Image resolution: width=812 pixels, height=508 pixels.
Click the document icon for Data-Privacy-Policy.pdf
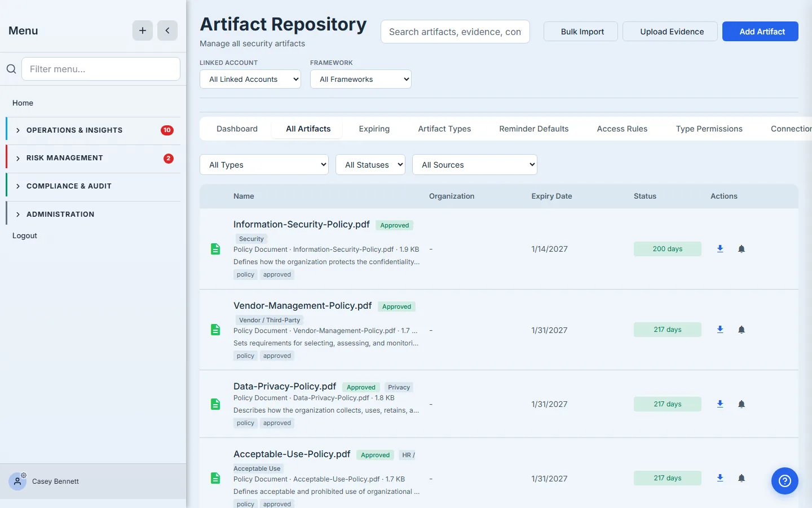[215, 404]
